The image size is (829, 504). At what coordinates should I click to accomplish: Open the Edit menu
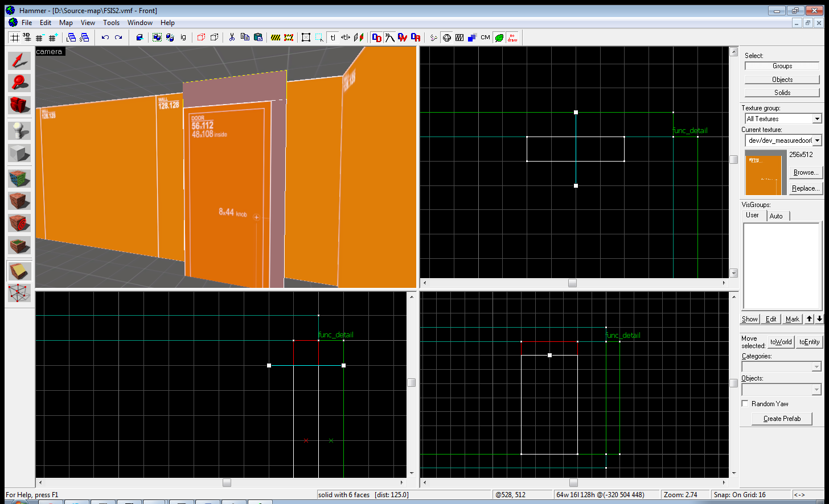[x=46, y=23]
